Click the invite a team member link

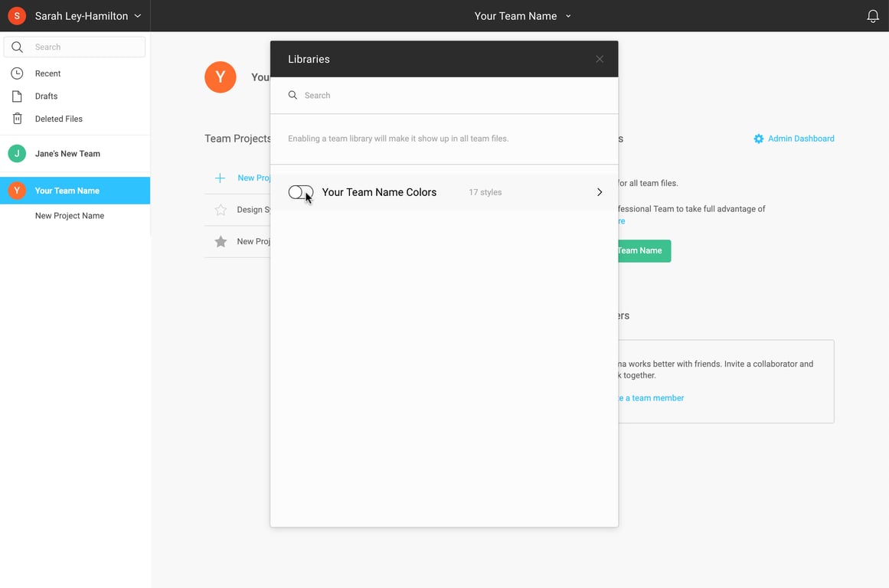click(652, 398)
